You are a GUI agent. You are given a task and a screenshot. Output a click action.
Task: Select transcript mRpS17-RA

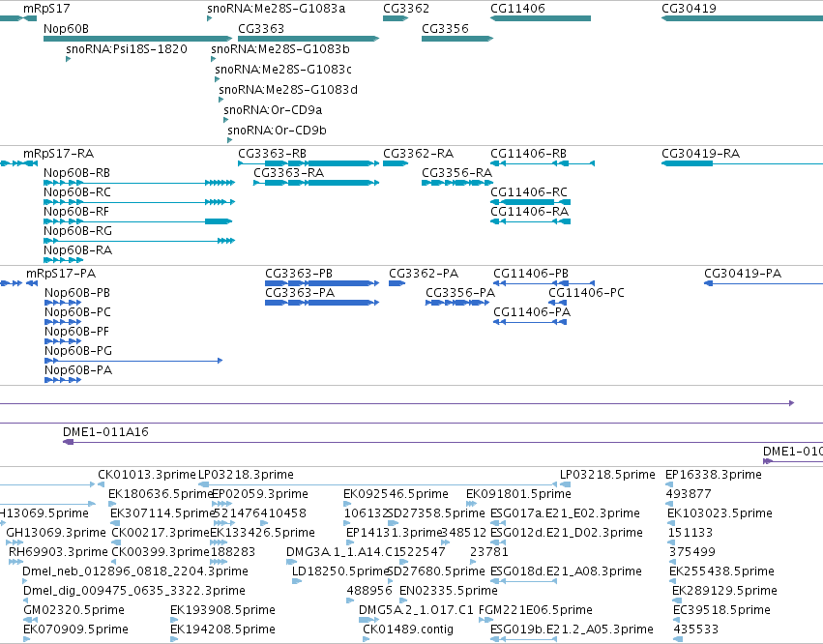click(x=58, y=154)
